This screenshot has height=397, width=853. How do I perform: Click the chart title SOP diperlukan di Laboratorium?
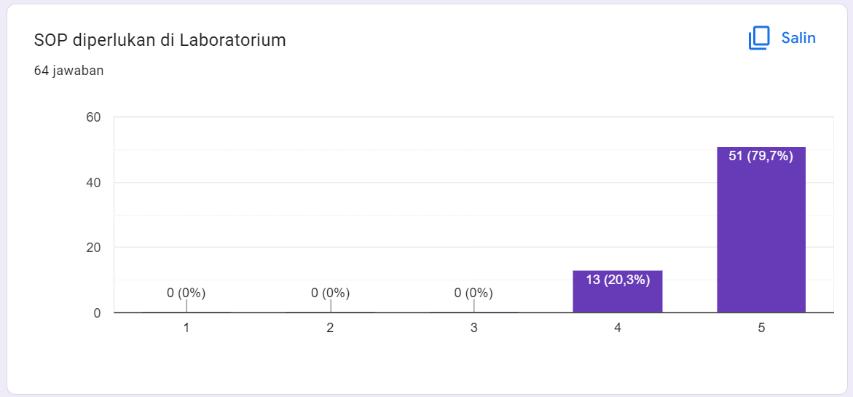click(160, 40)
